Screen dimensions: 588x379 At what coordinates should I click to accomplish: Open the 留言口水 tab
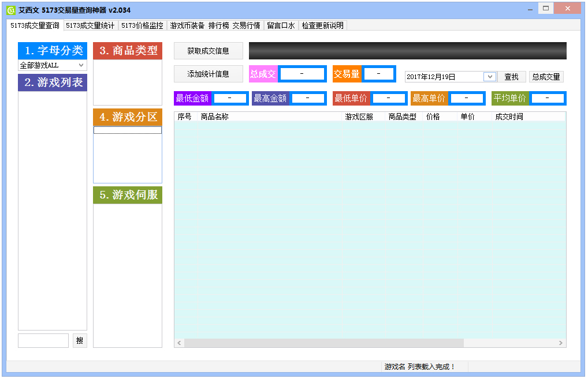(281, 25)
